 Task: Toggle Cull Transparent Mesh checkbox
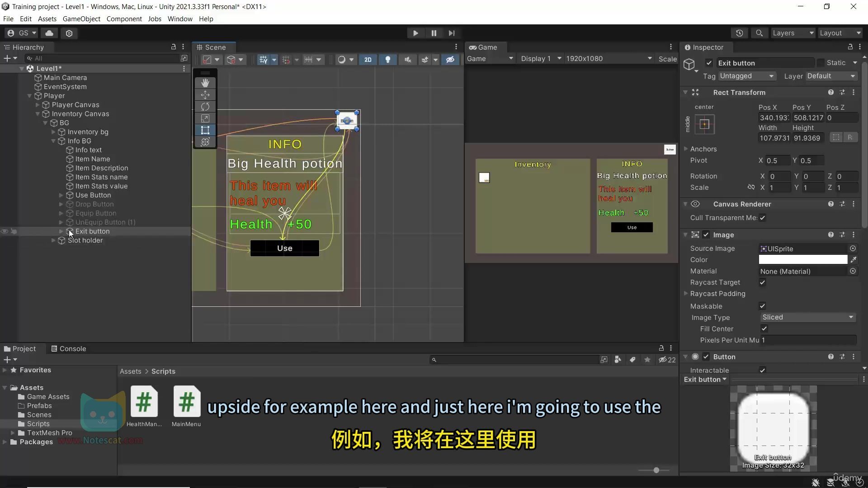pos(763,218)
